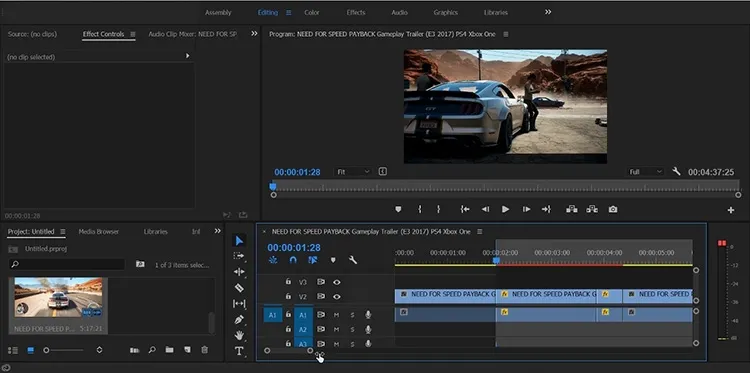Image resolution: width=750 pixels, height=373 pixels.
Task: Click the Extract button in Program monitor
Action: pos(592,209)
